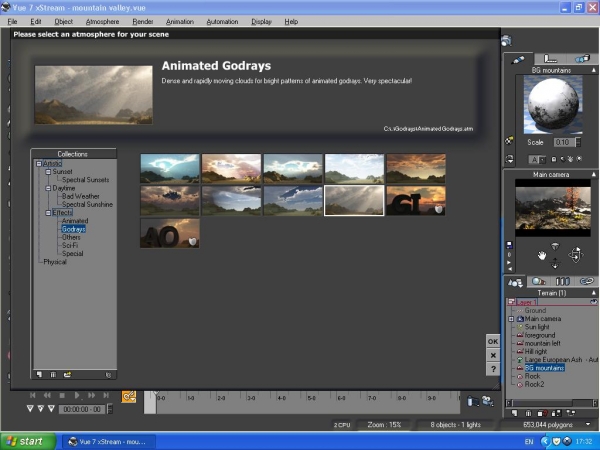Select Spectral Sunsets collection
This screenshot has height=450, width=600.
[x=85, y=180]
